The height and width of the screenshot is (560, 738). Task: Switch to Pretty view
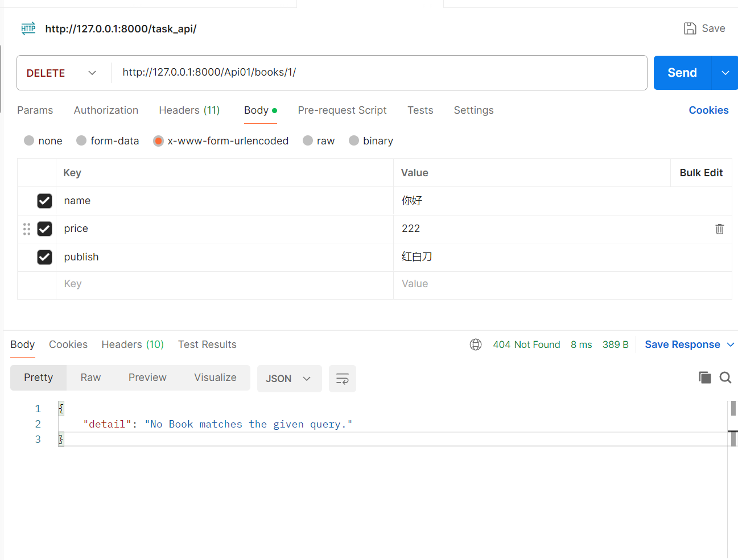point(38,378)
